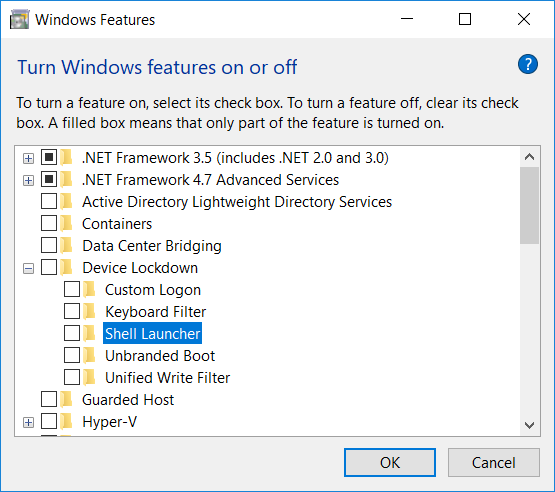Select the .NET Framework 4.7 Advanced Services item
The image size is (555, 492).
pyautogui.click(x=210, y=180)
